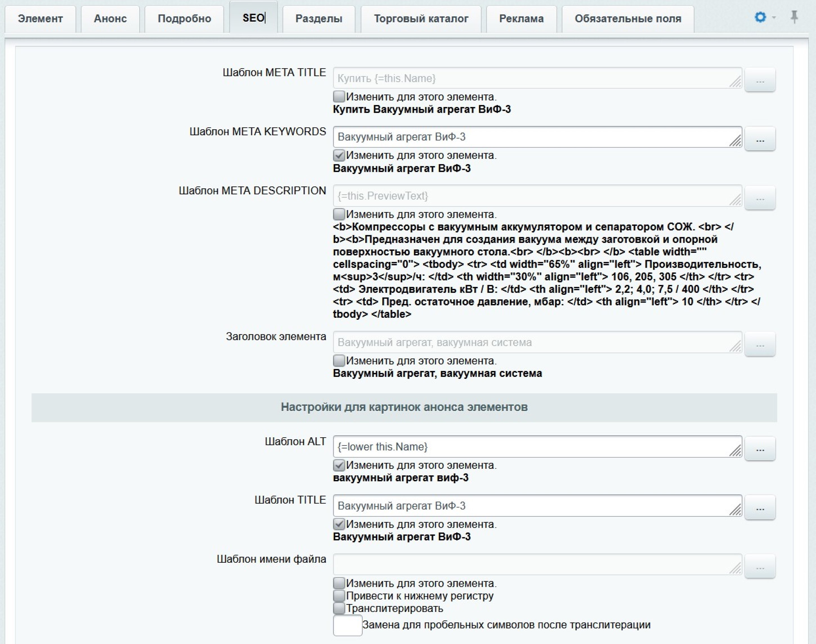This screenshot has width=816, height=644.
Task: Open template picker for META TITLE
Action: coord(760,80)
